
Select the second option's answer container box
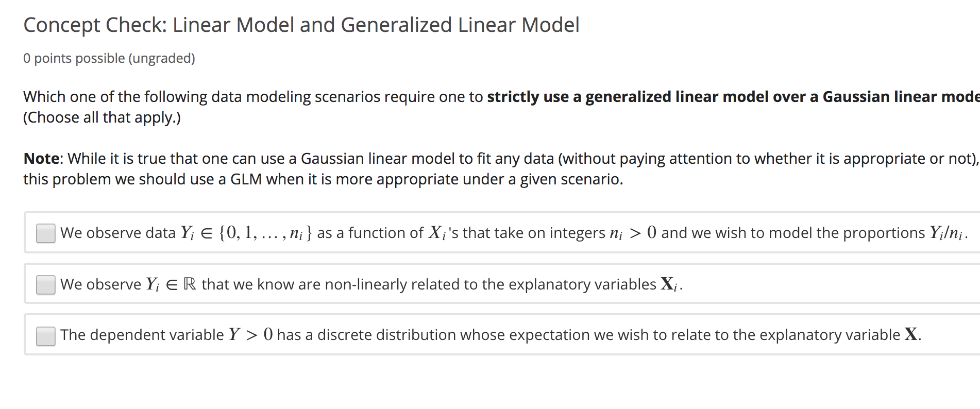tap(489, 284)
